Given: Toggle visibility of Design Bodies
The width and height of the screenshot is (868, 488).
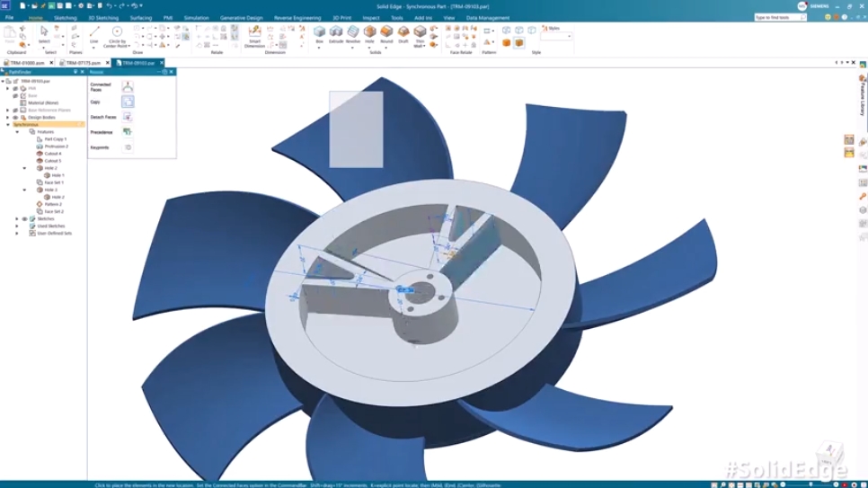Looking at the screenshot, I should (x=15, y=118).
